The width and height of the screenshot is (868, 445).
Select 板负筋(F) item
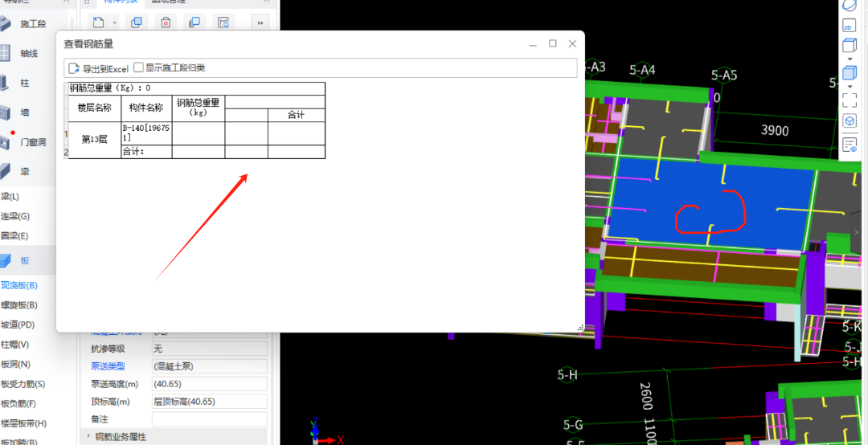(x=18, y=403)
